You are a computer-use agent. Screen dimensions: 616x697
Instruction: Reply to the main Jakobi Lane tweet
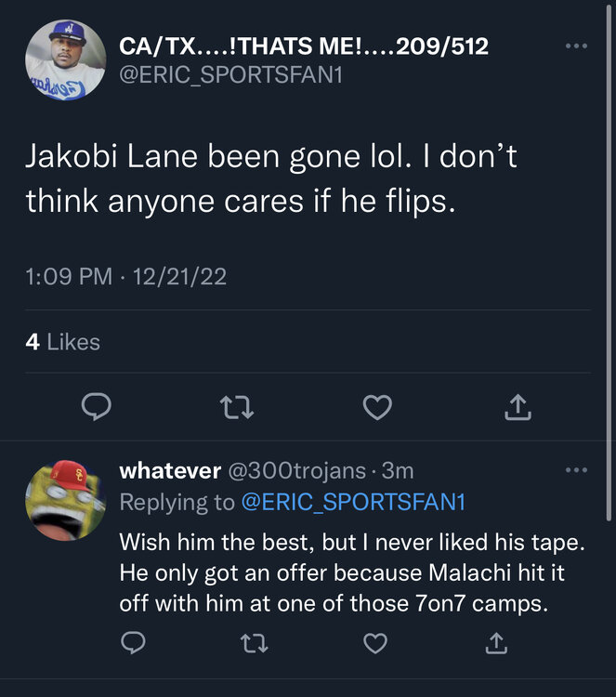click(x=98, y=406)
